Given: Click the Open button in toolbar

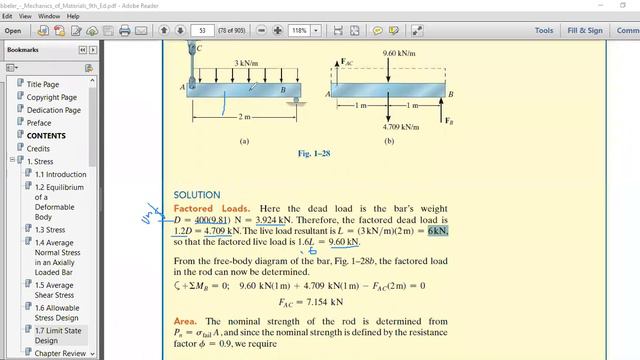Looking at the screenshot, I should [x=13, y=31].
